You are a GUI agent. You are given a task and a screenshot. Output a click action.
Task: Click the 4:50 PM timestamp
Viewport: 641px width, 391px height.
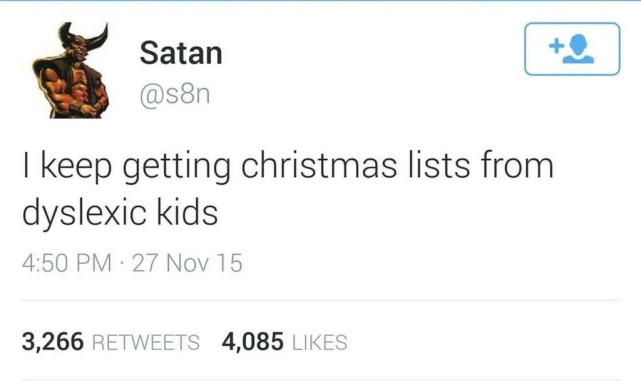coord(67,263)
